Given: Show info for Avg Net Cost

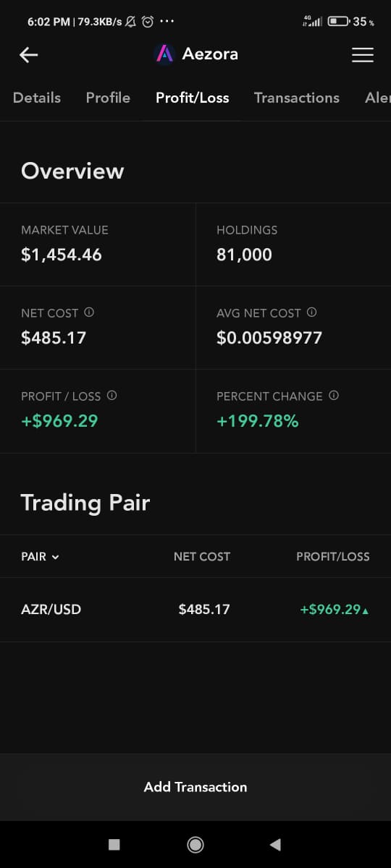Looking at the screenshot, I should pyautogui.click(x=311, y=312).
